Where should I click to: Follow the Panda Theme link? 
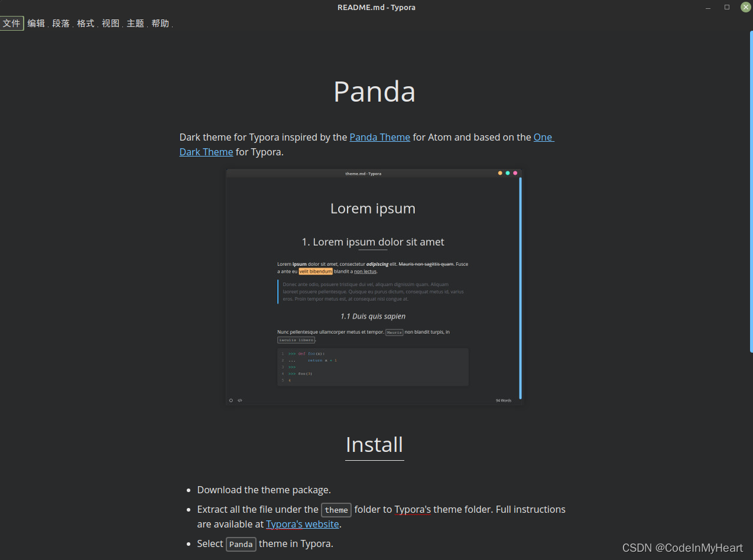coord(380,137)
